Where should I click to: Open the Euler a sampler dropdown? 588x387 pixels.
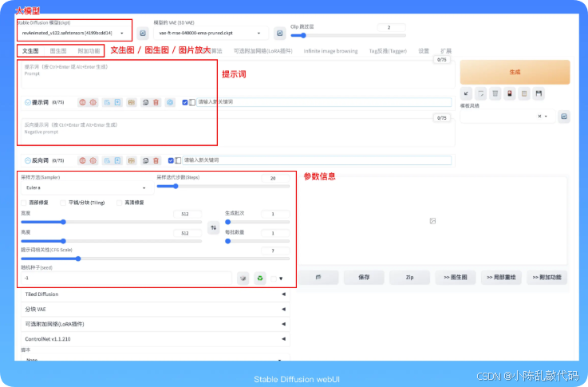87,188
